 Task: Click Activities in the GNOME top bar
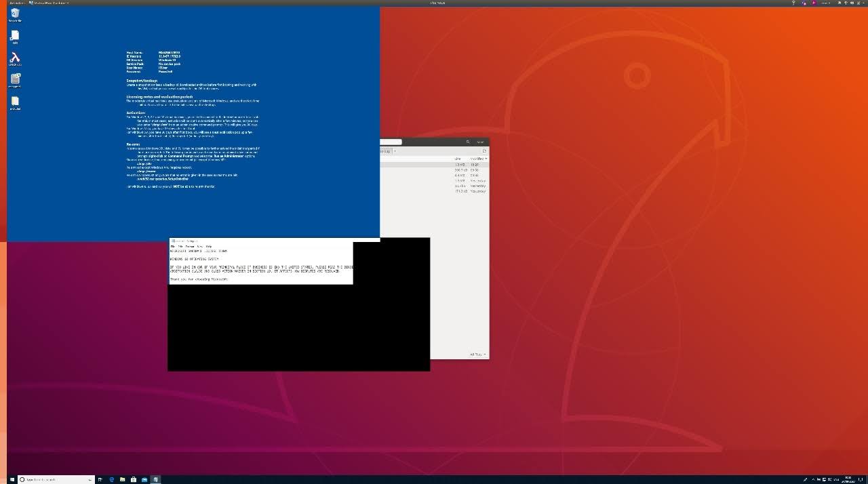click(x=18, y=3)
